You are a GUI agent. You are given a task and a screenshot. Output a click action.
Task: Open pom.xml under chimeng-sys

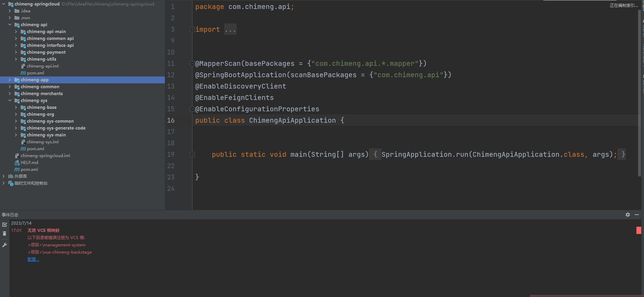pyautogui.click(x=36, y=149)
